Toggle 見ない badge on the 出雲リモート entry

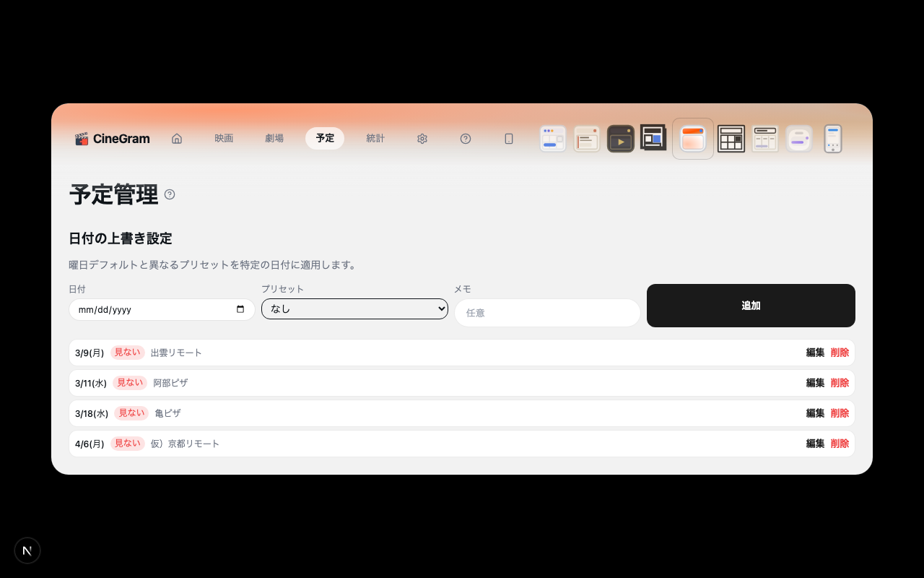(x=127, y=352)
